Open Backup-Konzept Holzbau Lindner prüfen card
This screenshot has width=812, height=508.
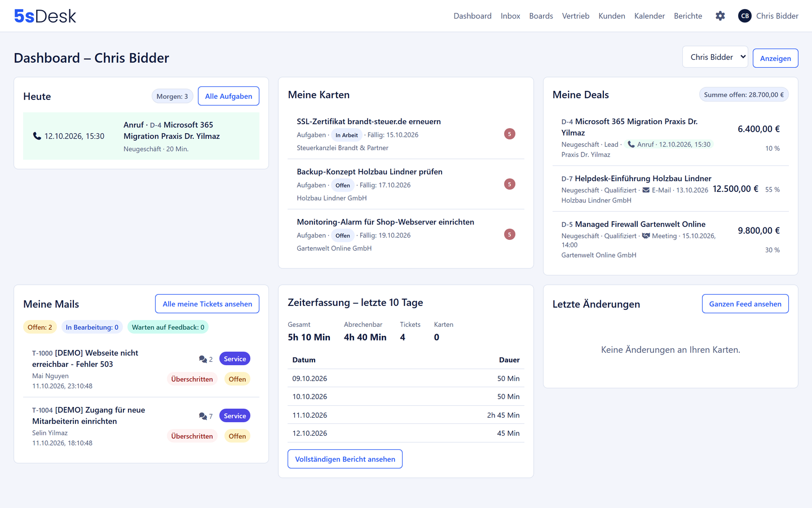click(x=369, y=172)
